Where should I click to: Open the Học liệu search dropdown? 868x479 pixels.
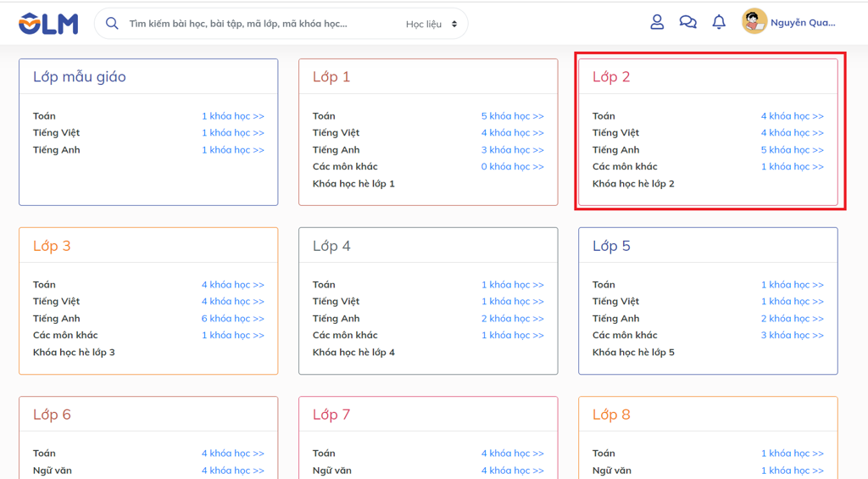coord(431,24)
